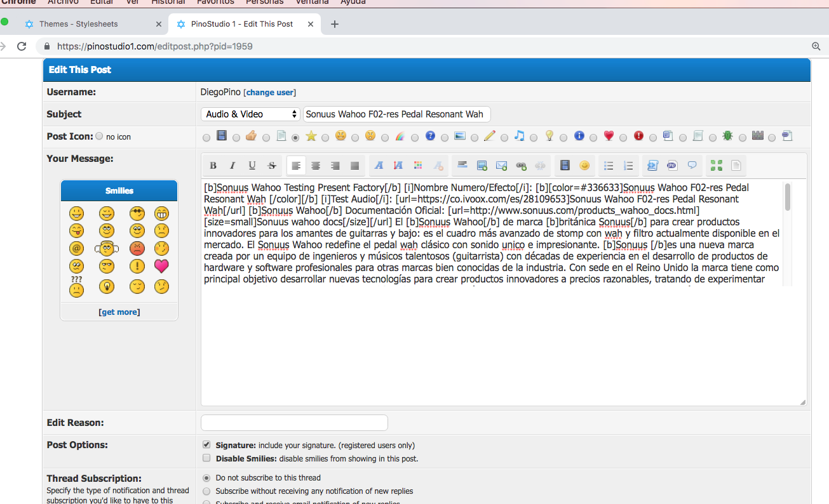Insert a horizontal rule

coord(462,166)
